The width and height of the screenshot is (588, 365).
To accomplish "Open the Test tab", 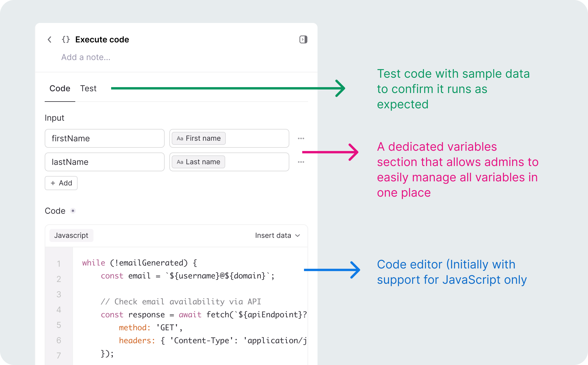I will point(88,88).
